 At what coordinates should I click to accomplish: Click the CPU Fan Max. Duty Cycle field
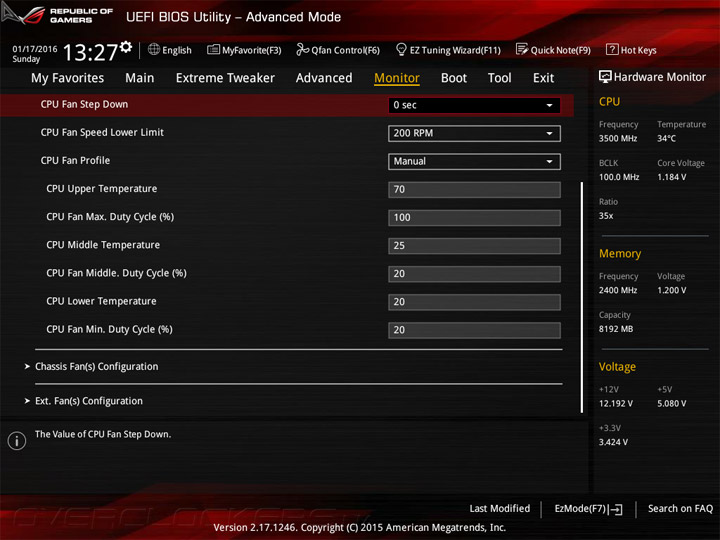(x=474, y=217)
